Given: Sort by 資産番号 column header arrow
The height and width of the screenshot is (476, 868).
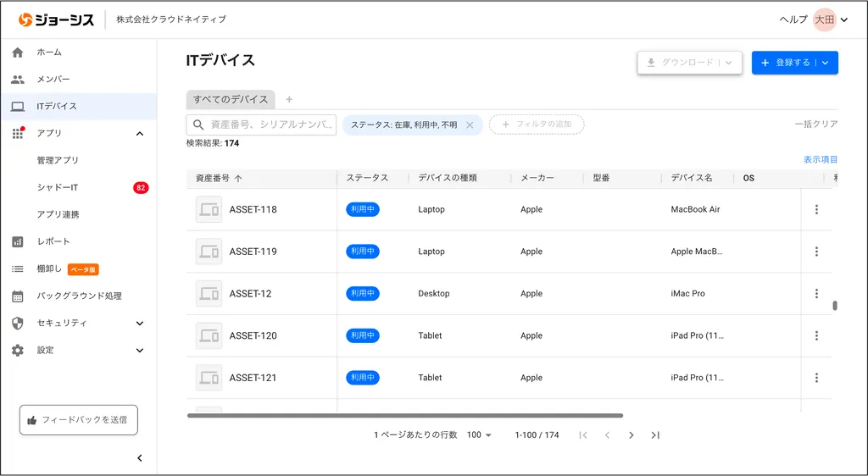Looking at the screenshot, I should click(x=238, y=179).
